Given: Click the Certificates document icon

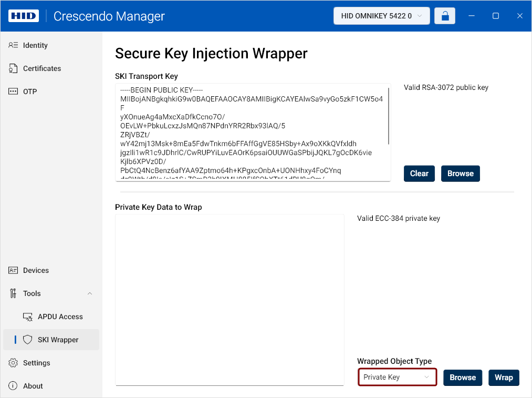Looking at the screenshot, I should click(13, 68).
